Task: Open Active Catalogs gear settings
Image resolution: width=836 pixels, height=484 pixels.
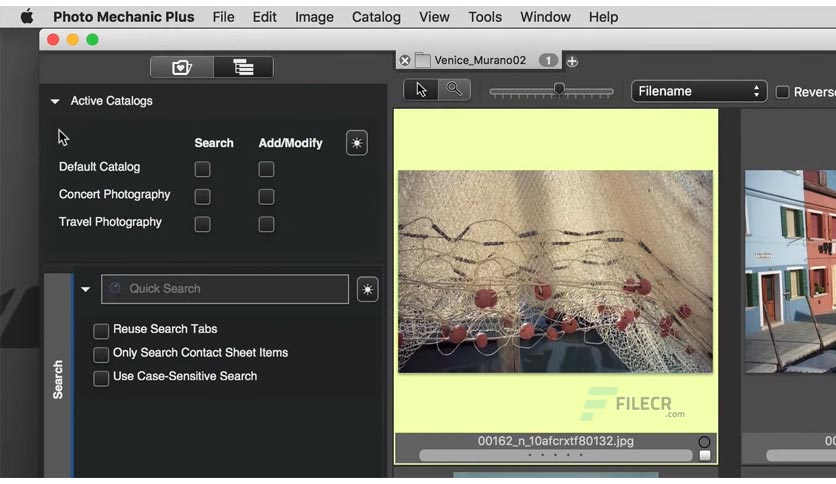Action: pyautogui.click(x=357, y=143)
